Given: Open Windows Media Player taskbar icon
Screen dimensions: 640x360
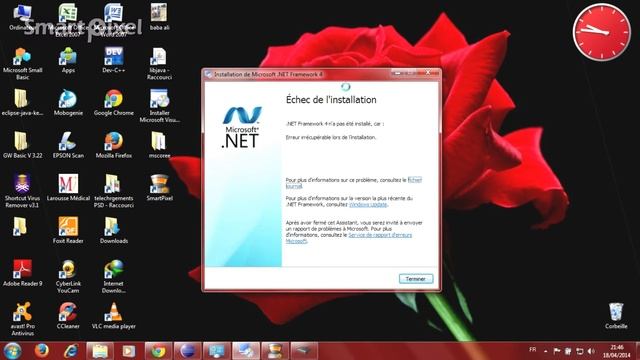Looking at the screenshot, I should (x=129, y=351).
